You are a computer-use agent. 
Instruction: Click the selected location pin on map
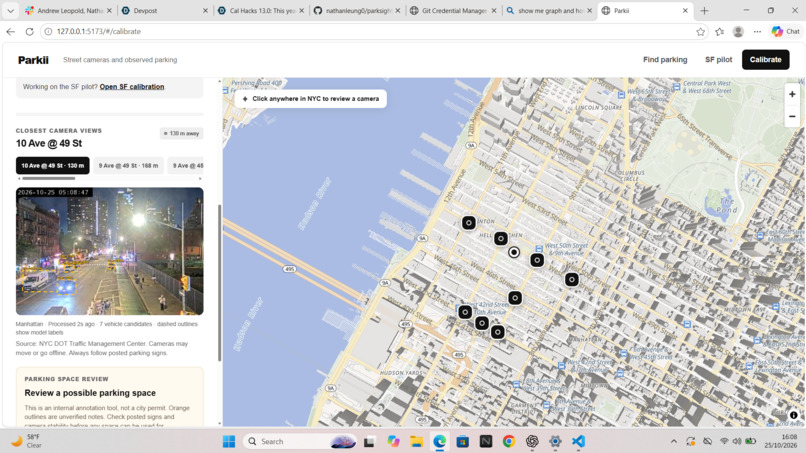point(514,252)
